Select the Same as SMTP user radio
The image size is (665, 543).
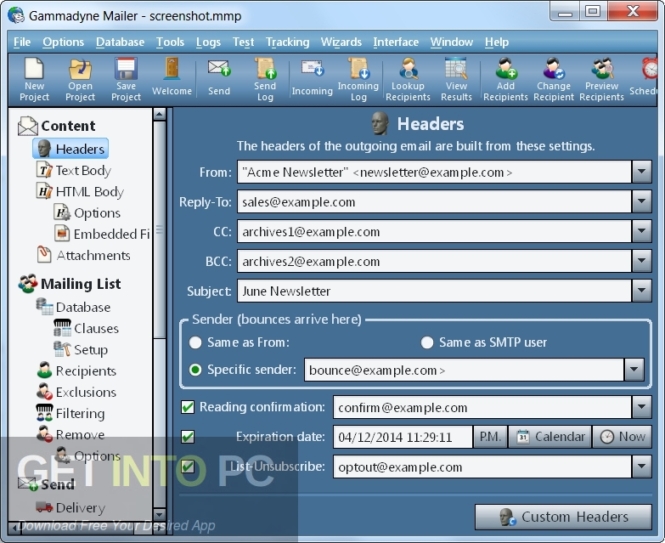427,342
